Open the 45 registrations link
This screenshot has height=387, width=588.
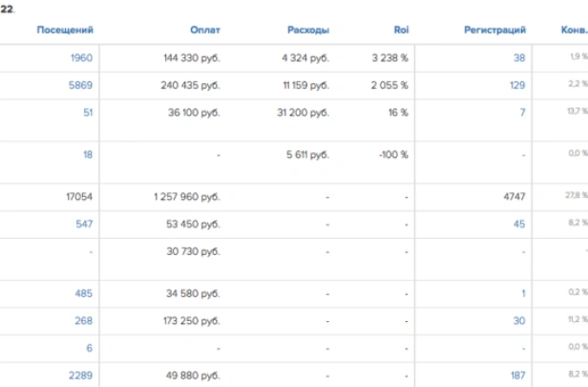pyautogui.click(x=519, y=224)
